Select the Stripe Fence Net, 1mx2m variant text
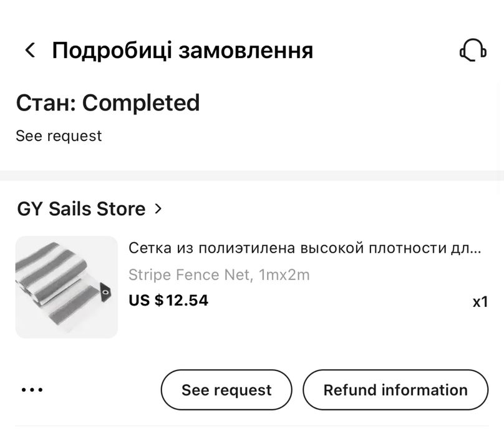This screenshot has width=504, height=436. [x=219, y=274]
